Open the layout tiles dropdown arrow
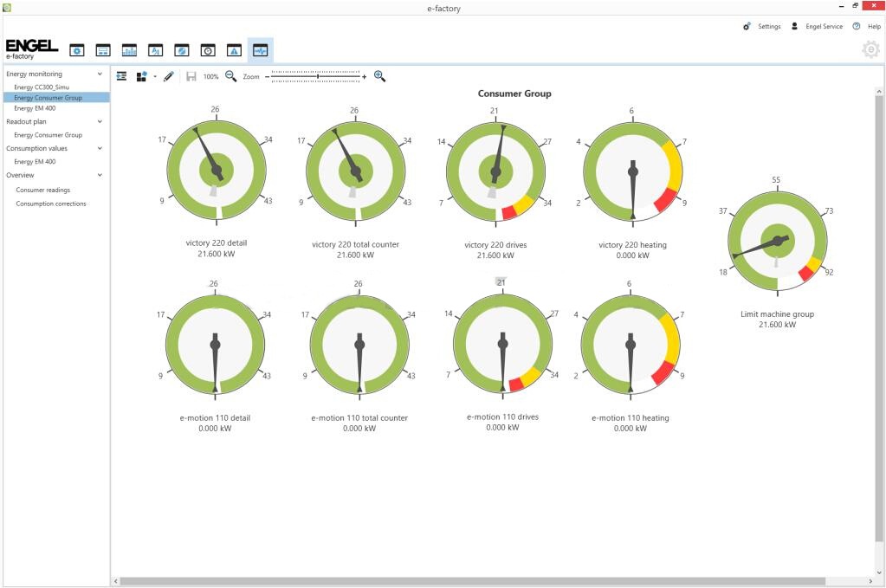886x588 pixels. (x=154, y=77)
